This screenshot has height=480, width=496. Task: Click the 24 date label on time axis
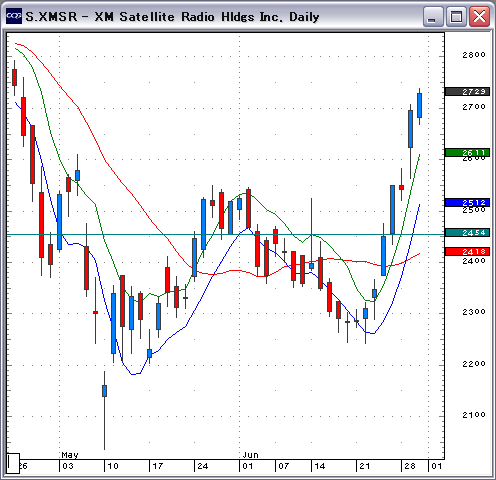pos(203,466)
